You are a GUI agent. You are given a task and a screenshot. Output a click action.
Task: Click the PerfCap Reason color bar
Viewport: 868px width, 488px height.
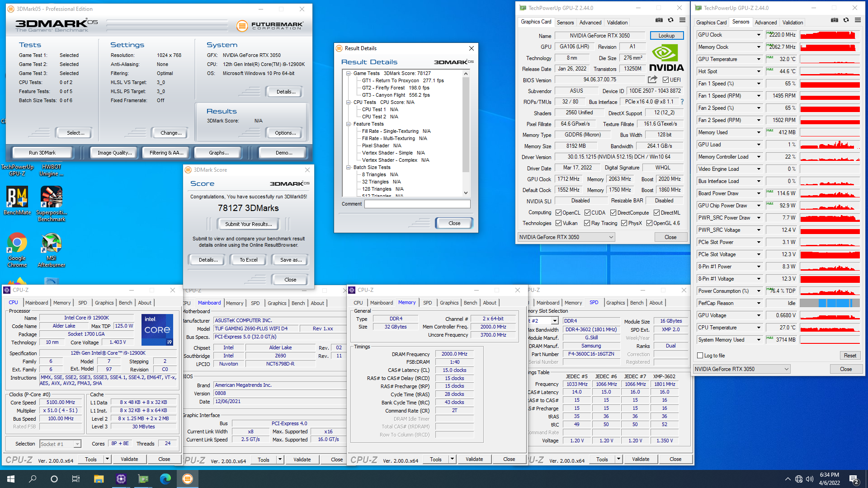pos(830,303)
